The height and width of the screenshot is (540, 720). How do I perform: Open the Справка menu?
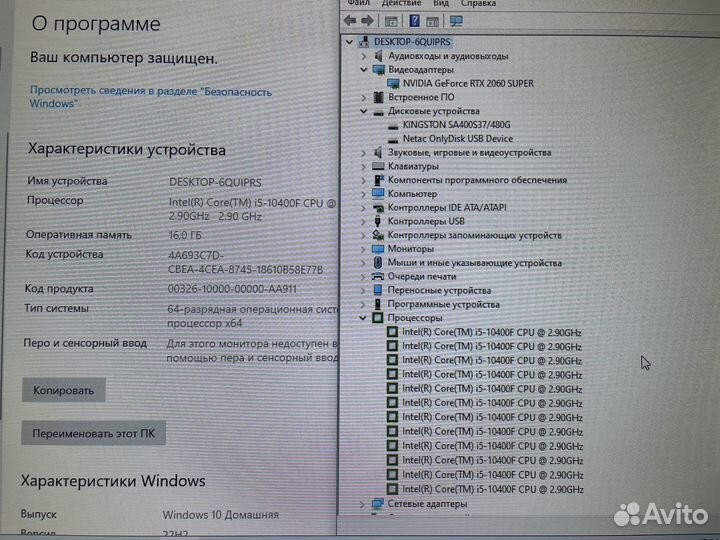pos(478,3)
